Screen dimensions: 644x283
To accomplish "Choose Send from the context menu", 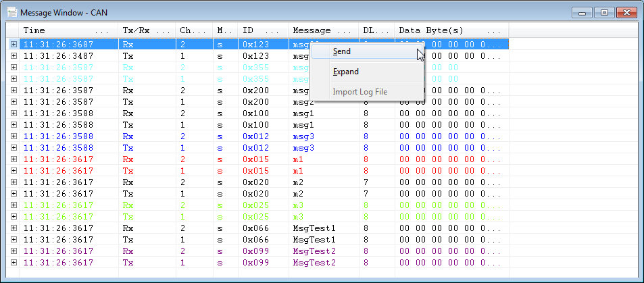I will click(368, 51).
